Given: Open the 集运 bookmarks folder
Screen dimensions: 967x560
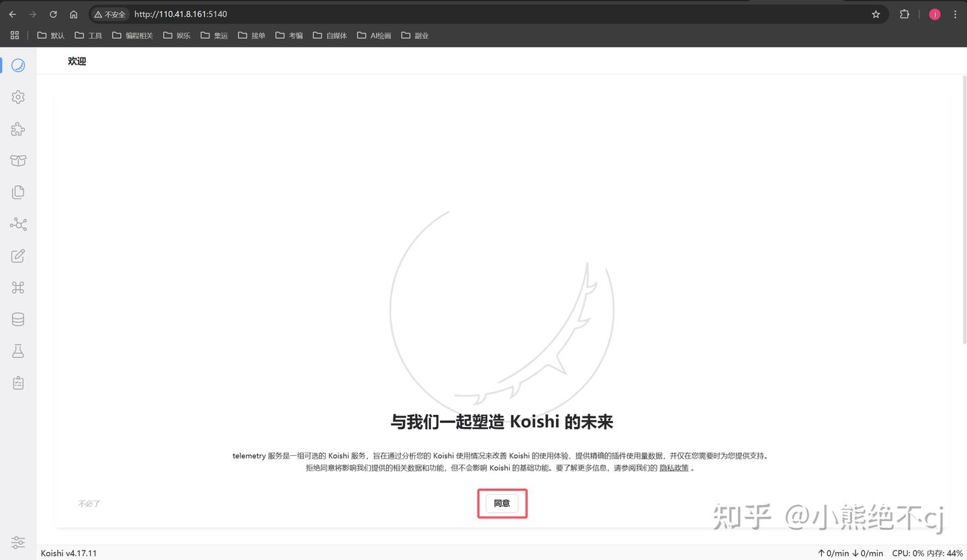Looking at the screenshot, I should pyautogui.click(x=215, y=36).
